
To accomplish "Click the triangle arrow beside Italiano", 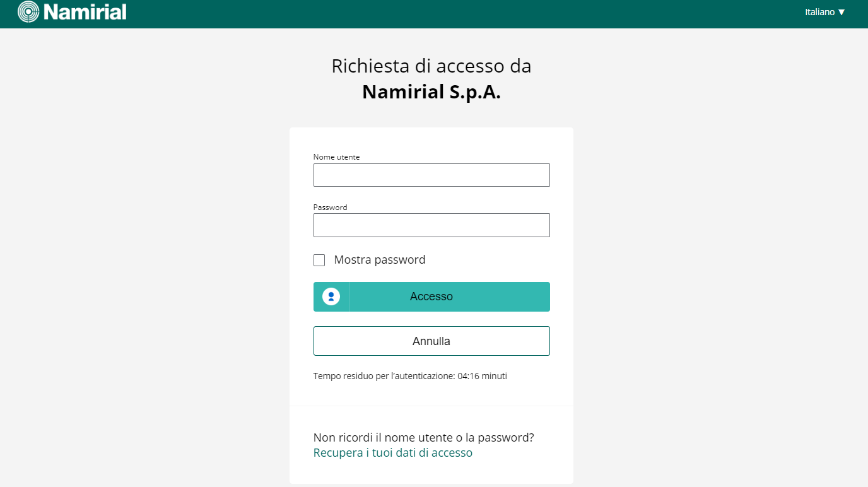I will pos(842,12).
